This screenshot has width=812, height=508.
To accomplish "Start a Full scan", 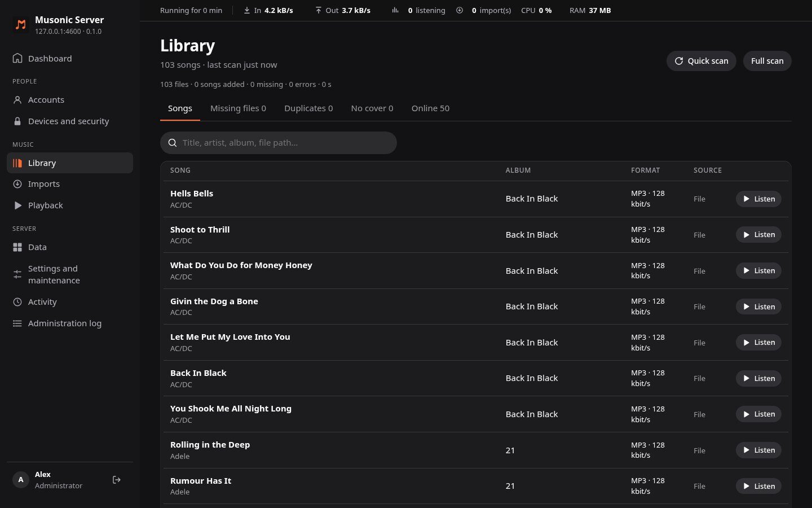I will (767, 61).
